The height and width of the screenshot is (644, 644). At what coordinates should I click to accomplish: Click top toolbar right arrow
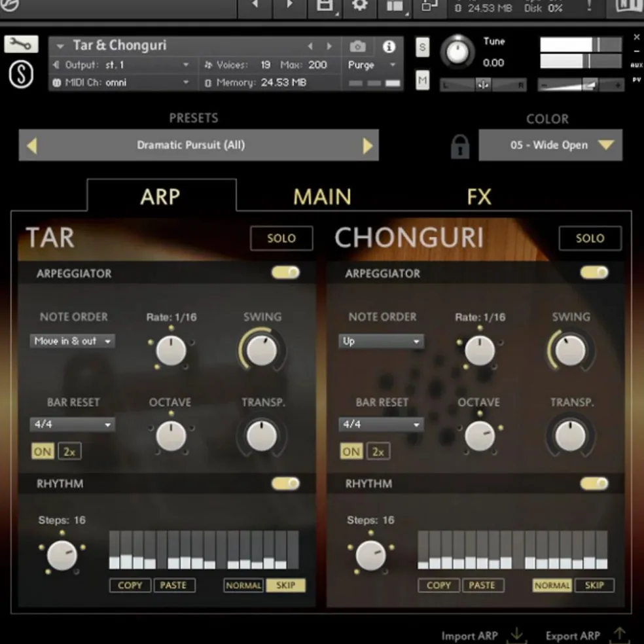[289, 5]
